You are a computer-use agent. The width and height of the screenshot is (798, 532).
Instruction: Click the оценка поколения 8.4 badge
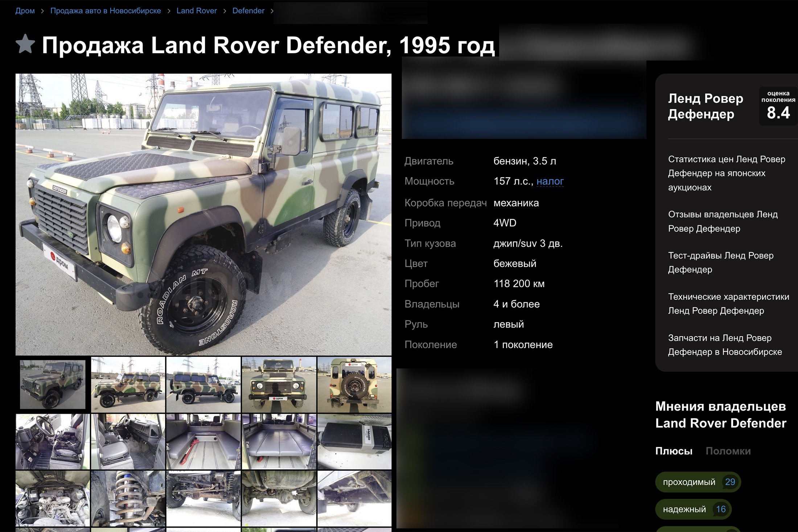(778, 106)
